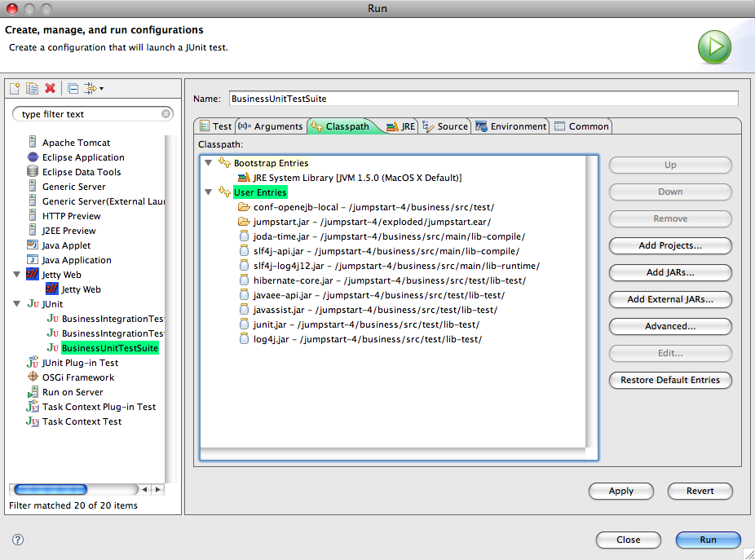
Task: Switch to the Arguments tab
Action: click(271, 126)
